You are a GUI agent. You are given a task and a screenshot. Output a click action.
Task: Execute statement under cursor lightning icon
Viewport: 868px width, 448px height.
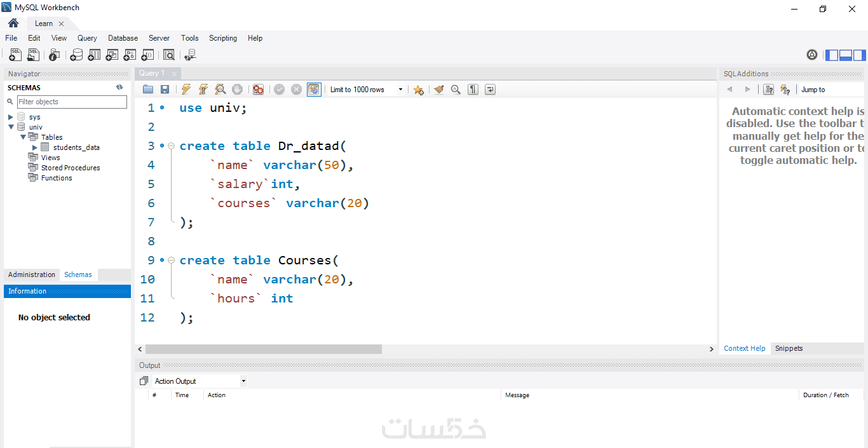point(203,90)
